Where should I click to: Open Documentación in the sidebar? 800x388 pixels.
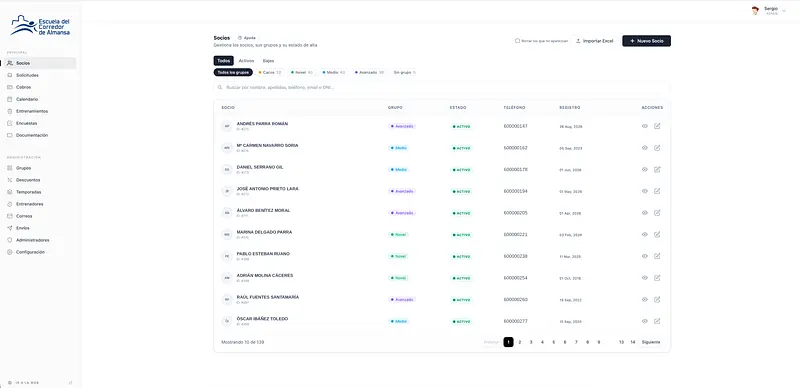pos(41,135)
